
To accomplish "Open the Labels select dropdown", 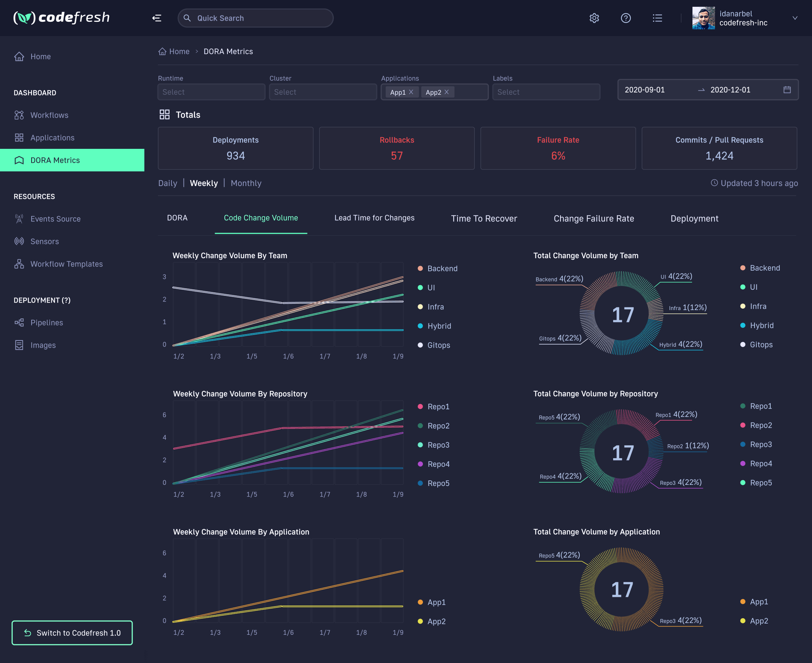I will click(x=546, y=92).
